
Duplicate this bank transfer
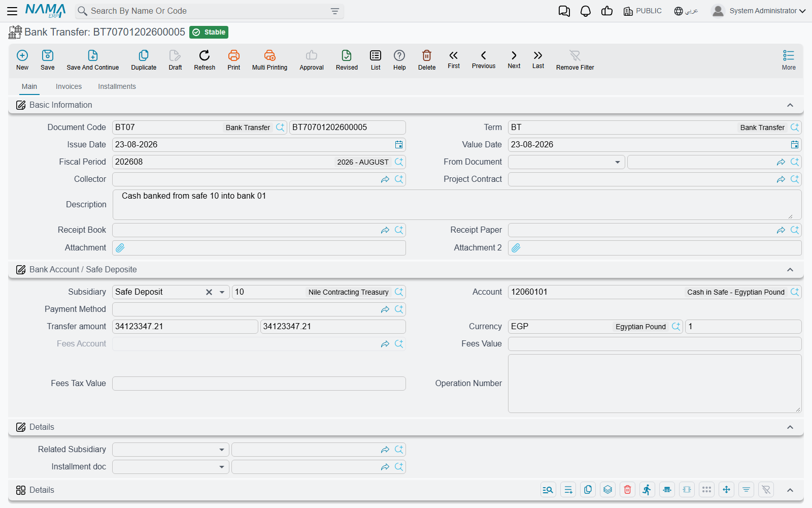pos(144,60)
